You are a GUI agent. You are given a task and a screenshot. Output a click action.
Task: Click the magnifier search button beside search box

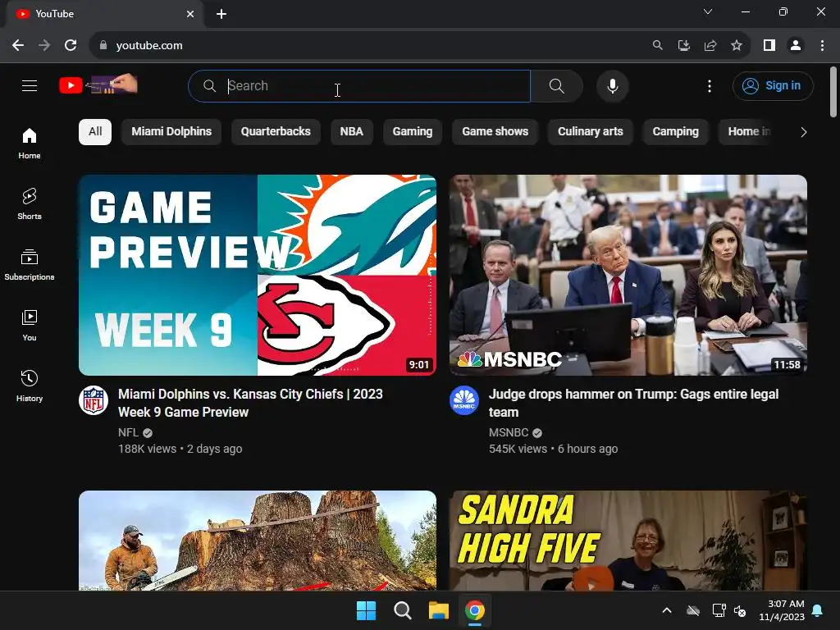click(557, 85)
